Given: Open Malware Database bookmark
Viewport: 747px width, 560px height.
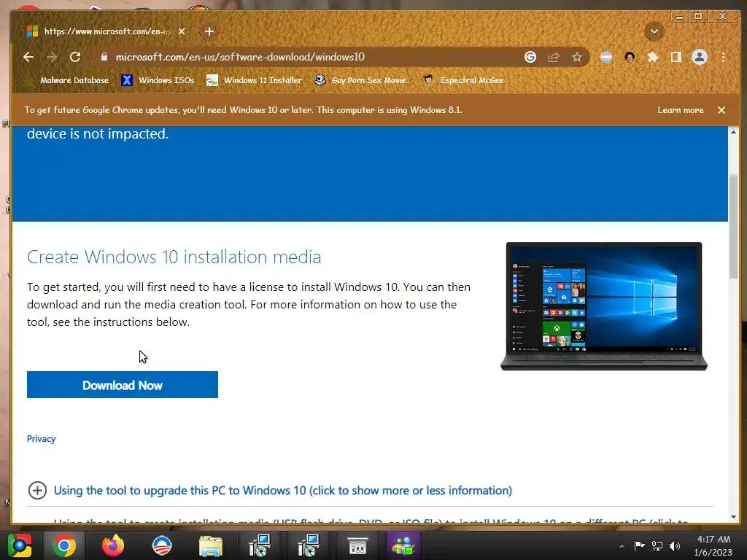Looking at the screenshot, I should click(x=67, y=80).
